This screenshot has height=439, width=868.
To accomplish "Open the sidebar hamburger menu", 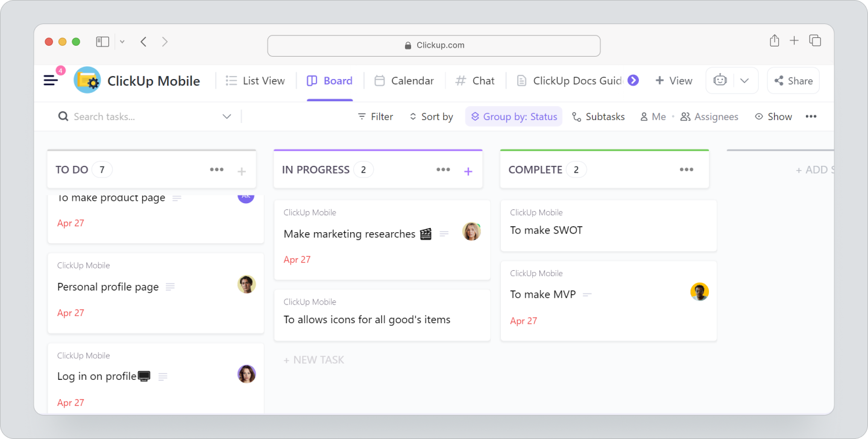I will pyautogui.click(x=51, y=80).
